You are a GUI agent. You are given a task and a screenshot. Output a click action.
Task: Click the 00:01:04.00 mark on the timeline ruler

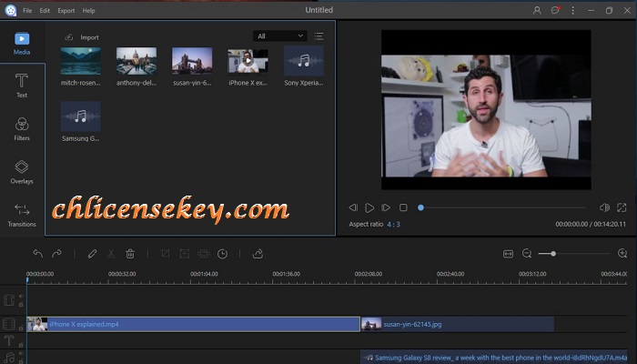coord(204,274)
